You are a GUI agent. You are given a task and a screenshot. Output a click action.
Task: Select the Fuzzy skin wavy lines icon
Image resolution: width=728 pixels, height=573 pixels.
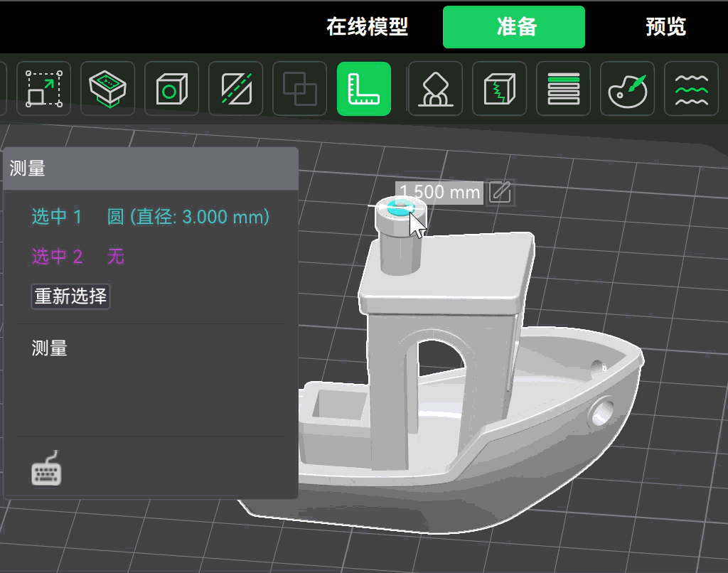(691, 89)
